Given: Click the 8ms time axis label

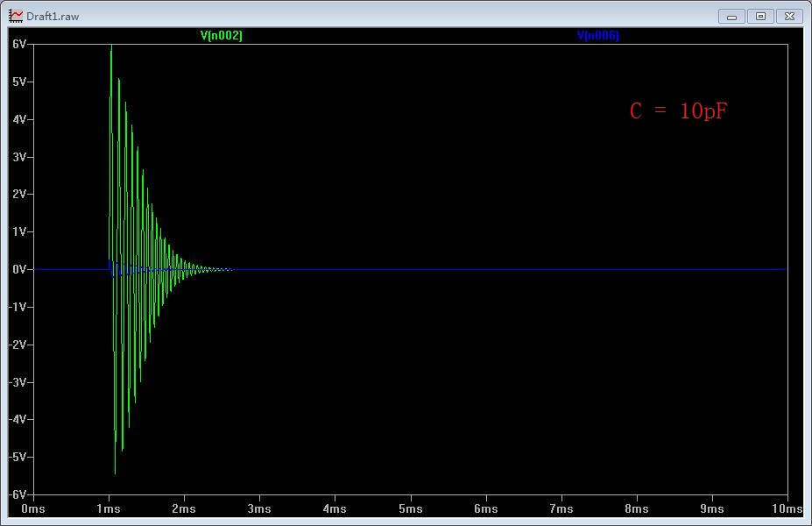Looking at the screenshot, I should pyautogui.click(x=637, y=508).
